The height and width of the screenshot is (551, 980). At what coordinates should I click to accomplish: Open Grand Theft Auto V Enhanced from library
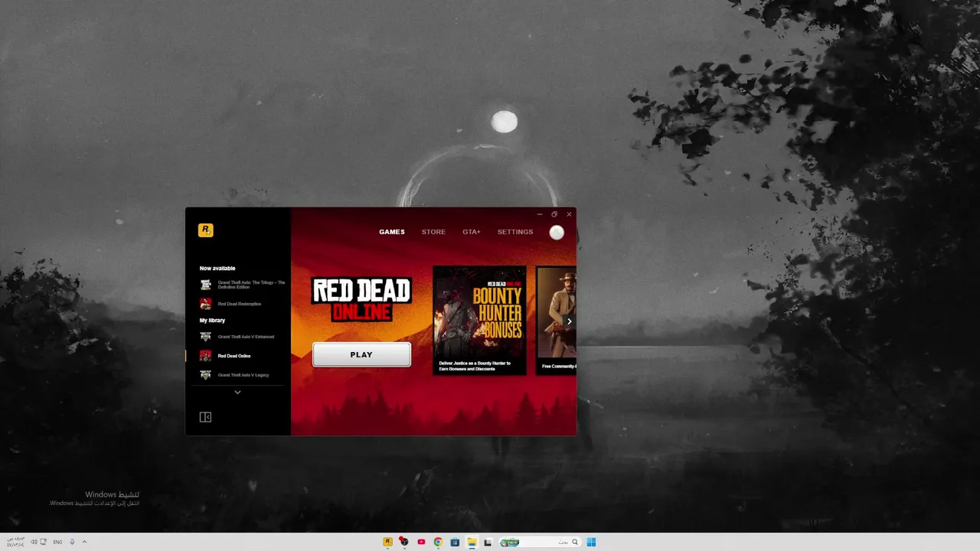pos(237,337)
